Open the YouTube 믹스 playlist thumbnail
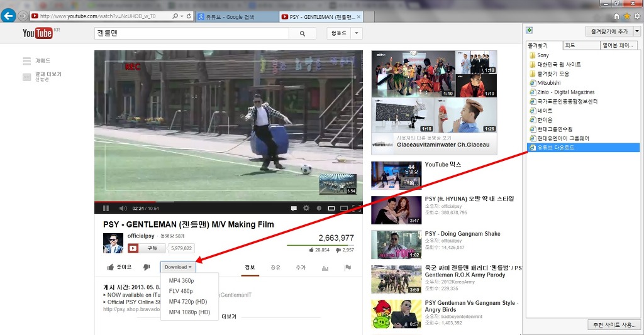Viewport: 644px width, 335px height. 396,175
